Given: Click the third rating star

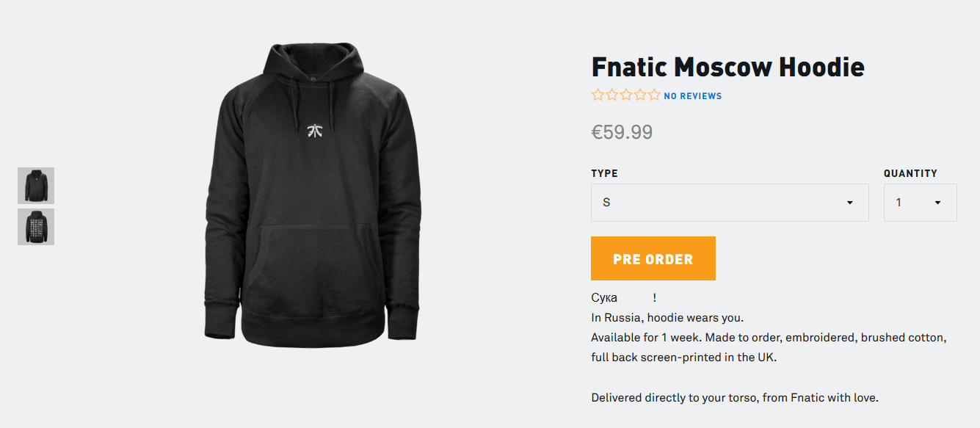Looking at the screenshot, I should click(x=626, y=95).
